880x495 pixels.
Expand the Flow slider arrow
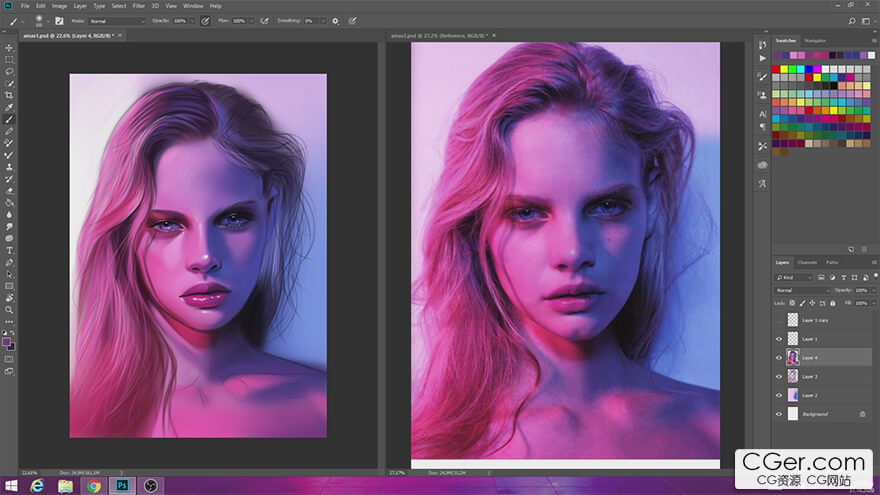click(251, 21)
